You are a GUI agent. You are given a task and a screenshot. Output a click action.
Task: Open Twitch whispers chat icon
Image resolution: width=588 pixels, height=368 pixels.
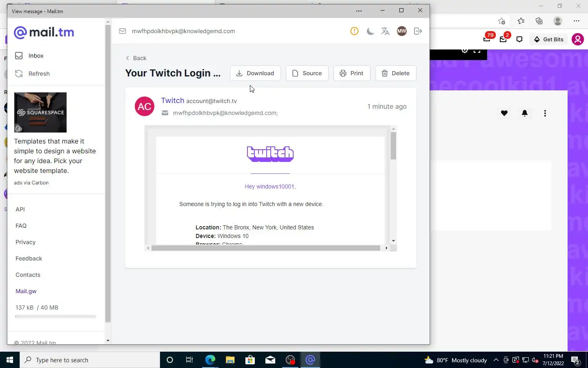pos(519,39)
